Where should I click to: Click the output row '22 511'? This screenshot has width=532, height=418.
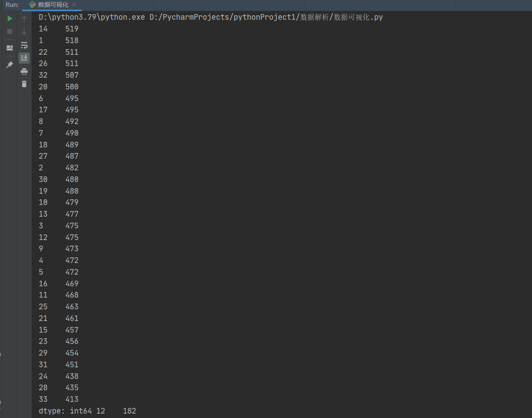[59, 52]
